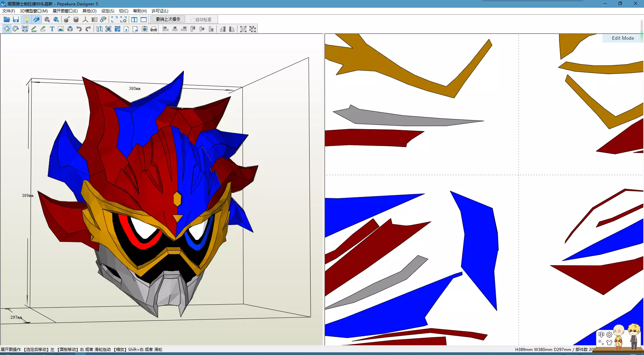644x355 pixels.
Task: Click the Save floppy disk icon
Action: (16, 19)
